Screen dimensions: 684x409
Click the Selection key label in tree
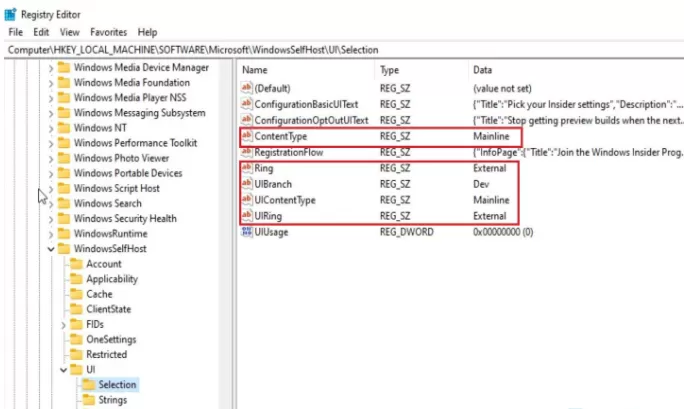tap(117, 385)
